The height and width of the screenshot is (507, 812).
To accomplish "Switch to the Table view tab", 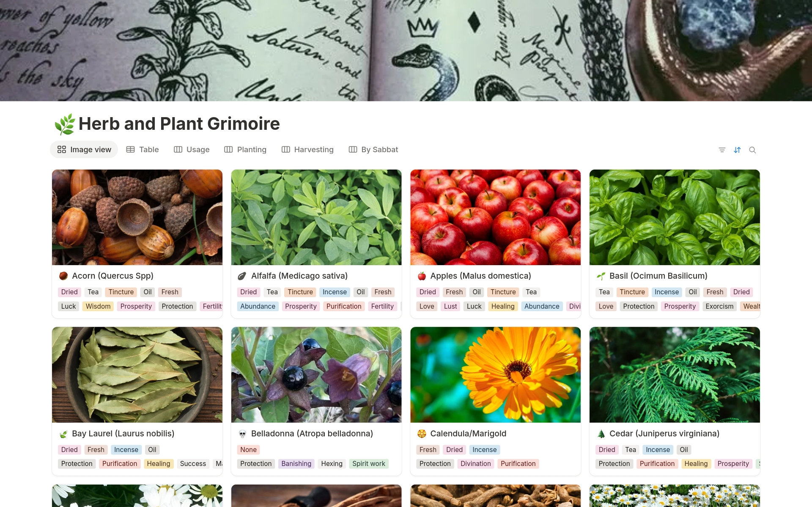I will [143, 150].
